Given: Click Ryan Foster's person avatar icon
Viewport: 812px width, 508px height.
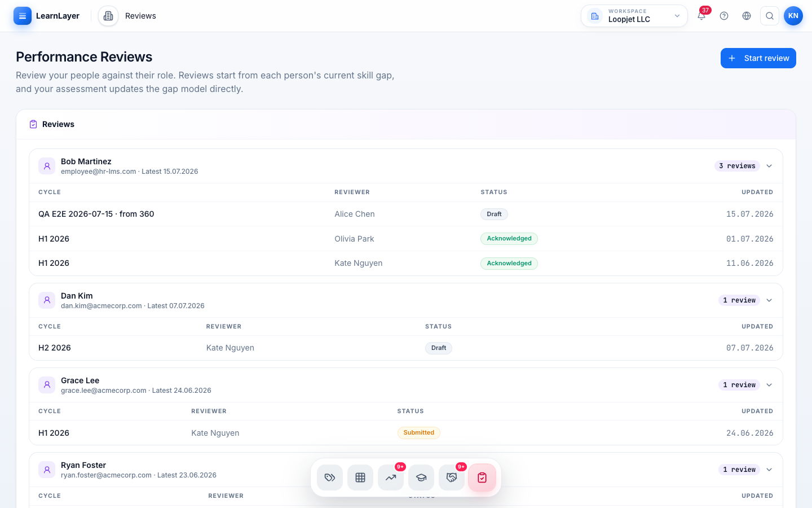Looking at the screenshot, I should click(x=47, y=470).
